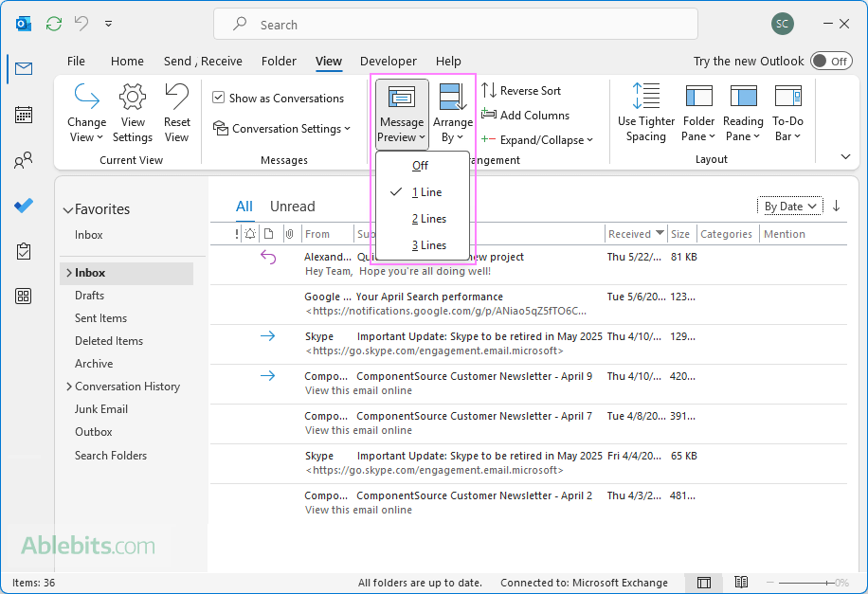Viewport: 868px width, 594px height.
Task: Sort by Attachment paperclip column header
Action: tap(289, 234)
